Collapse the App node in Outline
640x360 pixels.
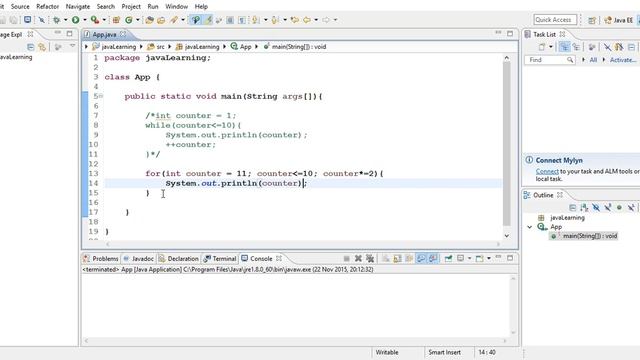coord(529,227)
